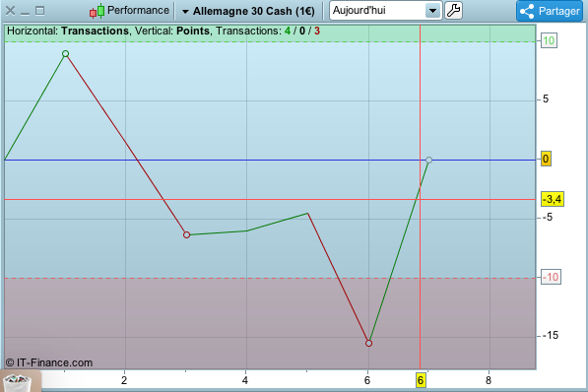The height and width of the screenshot is (392, 588).
Task: Click the -15 vertical axis label
Action: (x=551, y=335)
